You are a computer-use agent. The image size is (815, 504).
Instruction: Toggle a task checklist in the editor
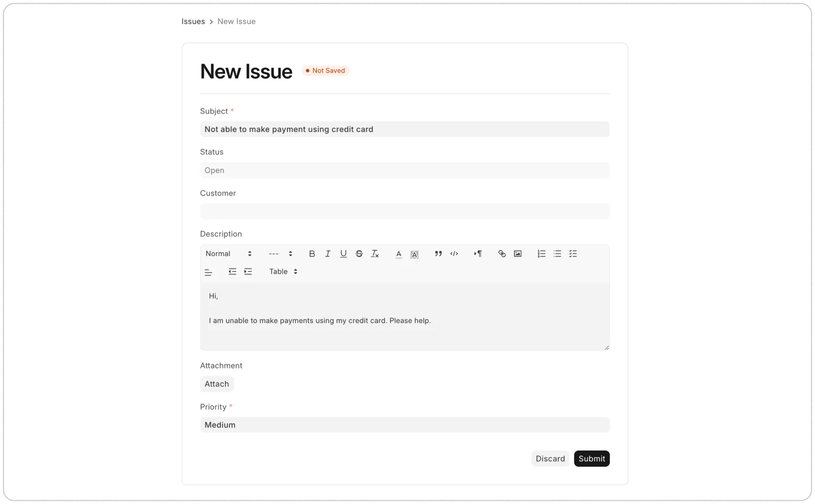tap(573, 254)
